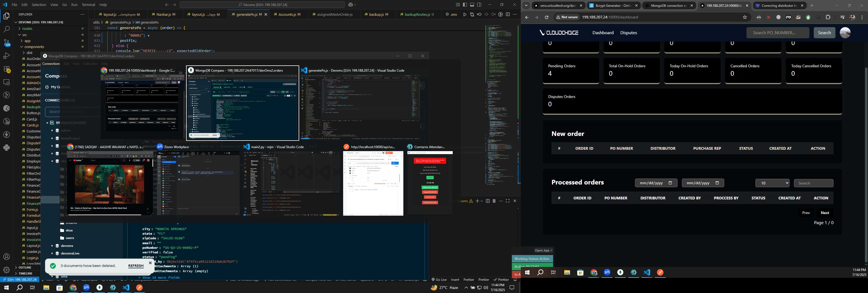Click the kill terminal trash icon in VS Code panel

pos(494,201)
